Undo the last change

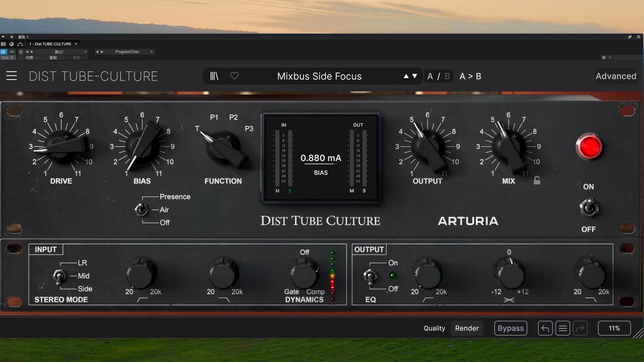[545, 328]
